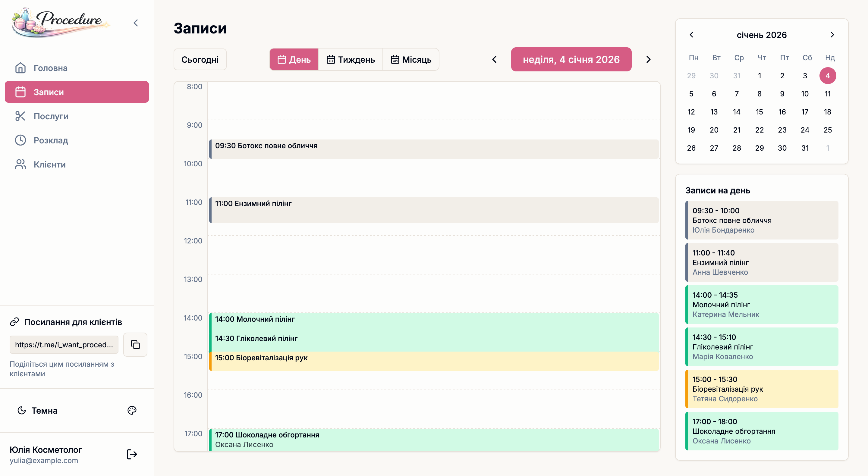Image resolution: width=868 pixels, height=476 pixels.
Task: Go to the next day arrow
Action: [648, 60]
